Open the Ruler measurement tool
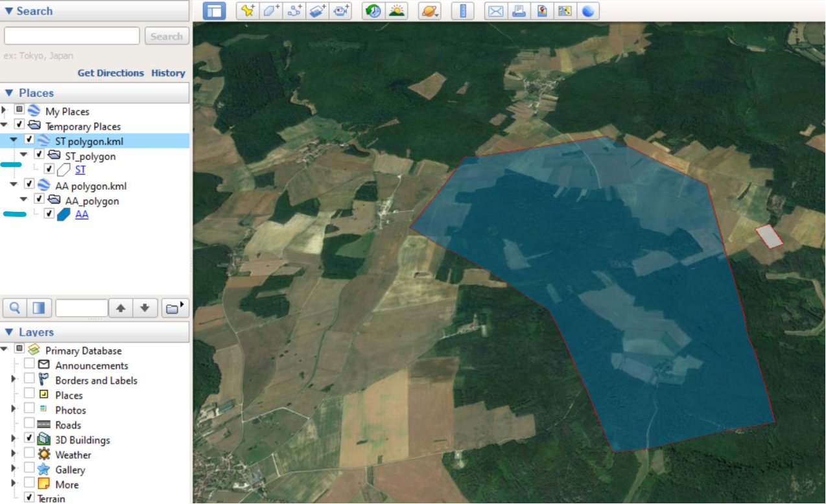Image resolution: width=826 pixels, height=504 pixels. pyautogui.click(x=463, y=10)
